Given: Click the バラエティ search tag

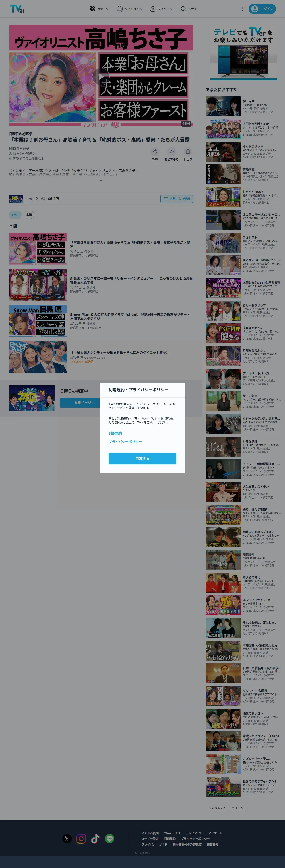Looking at the screenshot, I should click(216, 808).
